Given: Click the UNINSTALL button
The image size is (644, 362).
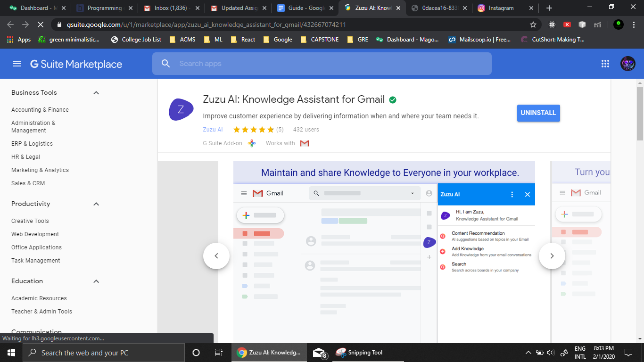Looking at the screenshot, I should pyautogui.click(x=538, y=113).
